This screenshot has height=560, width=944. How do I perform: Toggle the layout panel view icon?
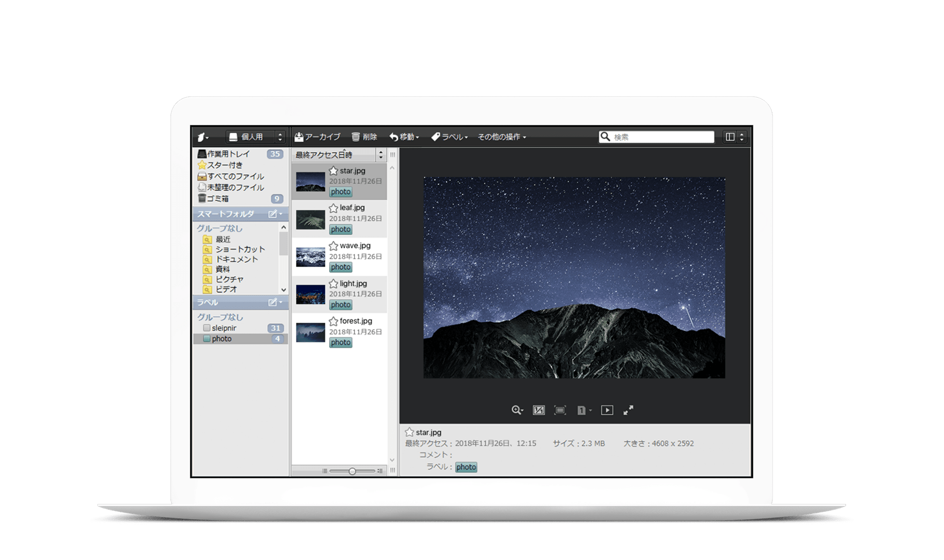[x=730, y=137]
